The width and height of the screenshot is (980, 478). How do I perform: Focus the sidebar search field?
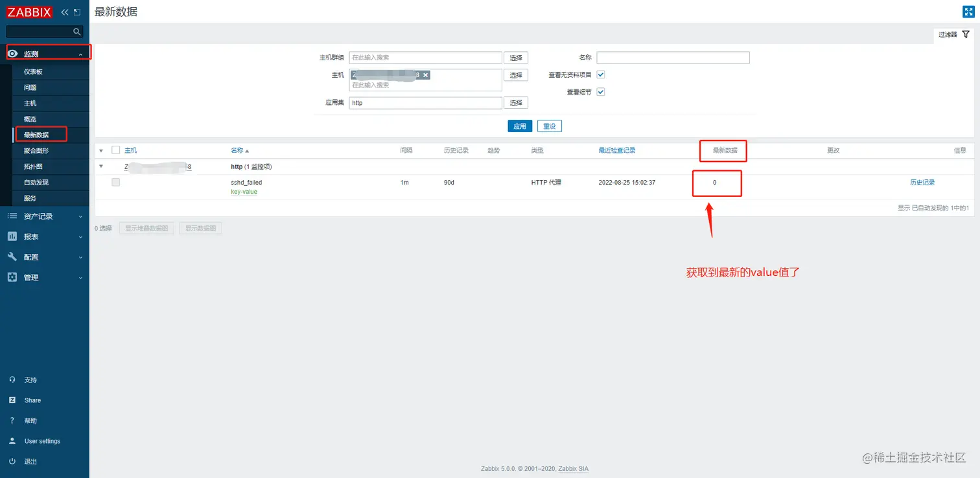(x=39, y=31)
